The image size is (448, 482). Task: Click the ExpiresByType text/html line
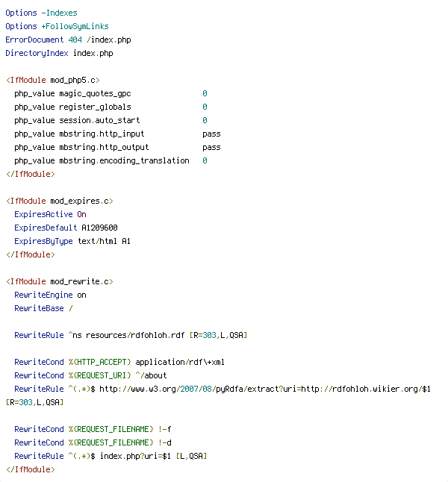tap(72, 241)
